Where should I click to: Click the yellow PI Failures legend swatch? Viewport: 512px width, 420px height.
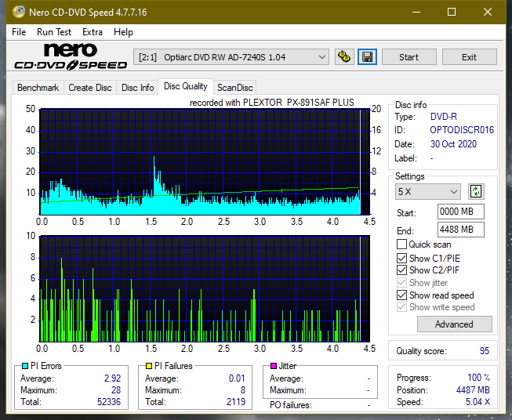pos(149,366)
